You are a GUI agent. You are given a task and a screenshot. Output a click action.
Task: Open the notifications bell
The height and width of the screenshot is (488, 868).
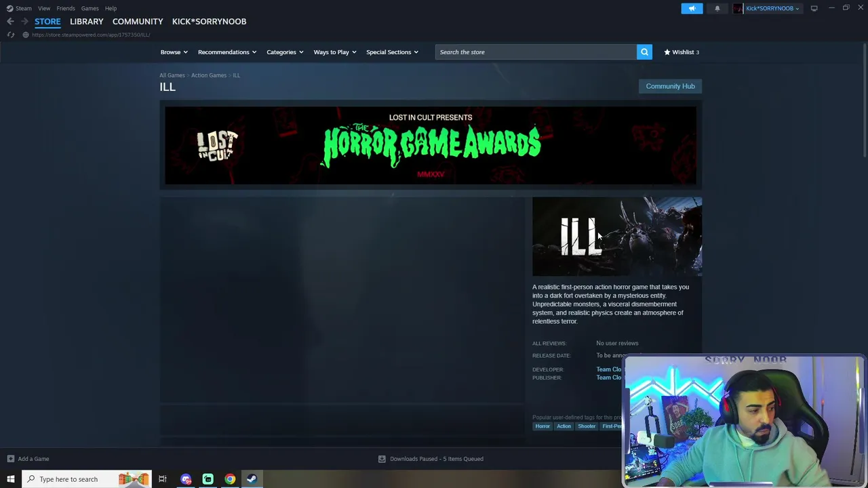717,8
